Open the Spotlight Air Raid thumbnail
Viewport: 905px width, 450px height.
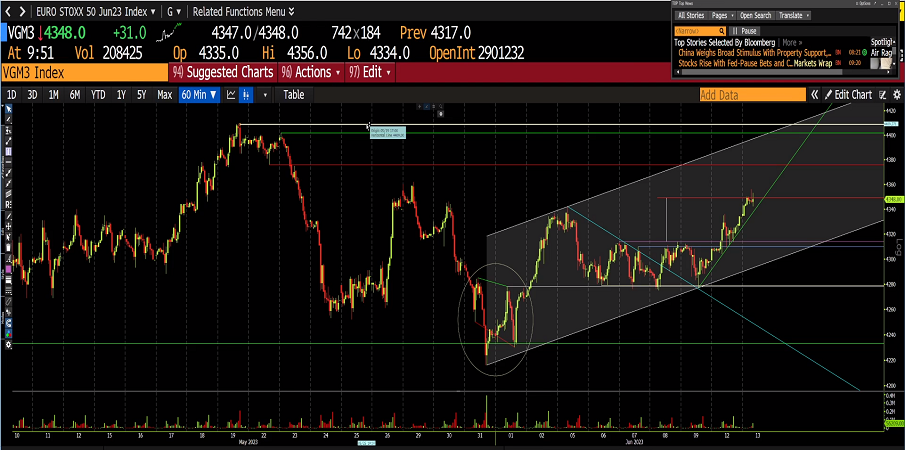pos(881,63)
